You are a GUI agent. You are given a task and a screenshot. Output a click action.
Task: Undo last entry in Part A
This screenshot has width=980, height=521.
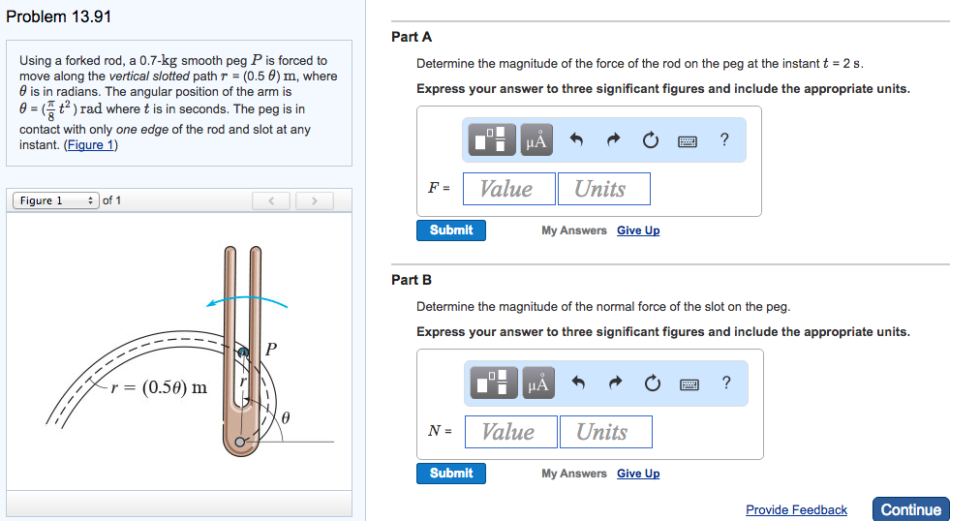pyautogui.click(x=576, y=140)
